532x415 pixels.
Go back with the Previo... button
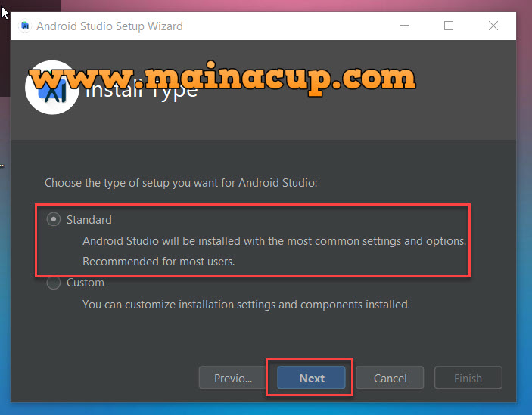(x=233, y=378)
